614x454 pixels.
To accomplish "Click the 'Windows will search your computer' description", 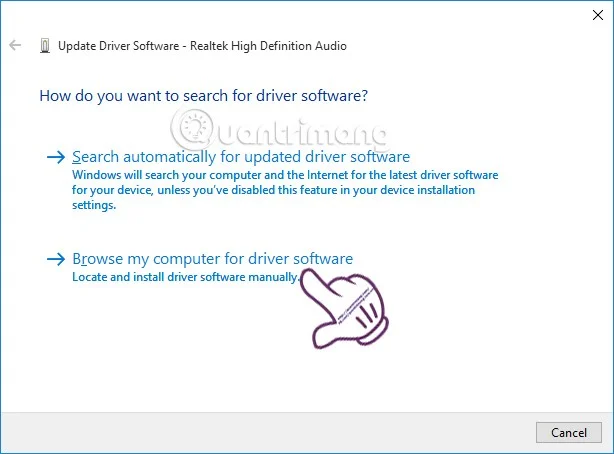I will coord(285,174).
